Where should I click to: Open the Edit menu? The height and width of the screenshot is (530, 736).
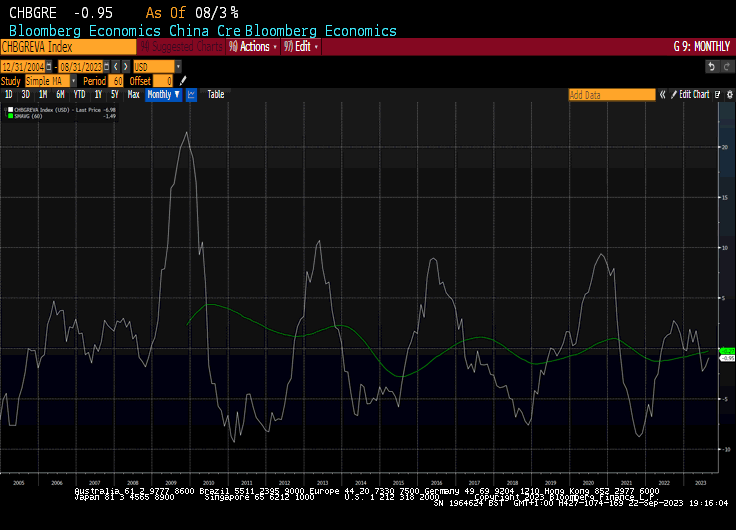point(303,46)
